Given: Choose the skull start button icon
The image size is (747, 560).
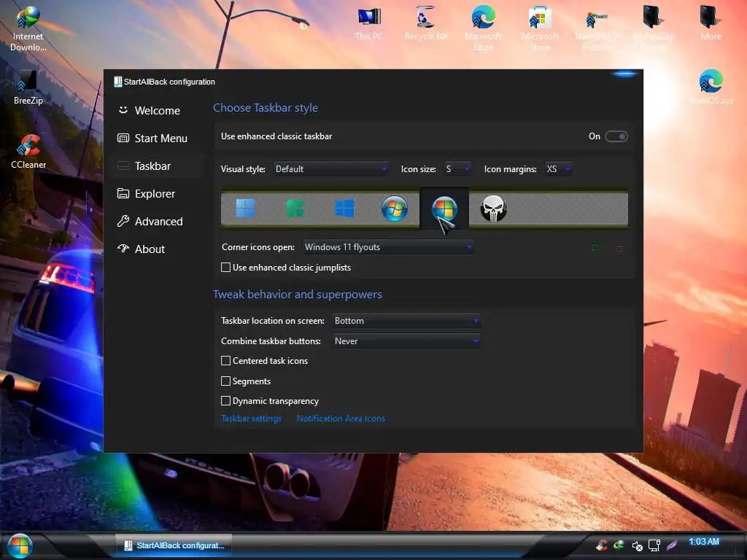Looking at the screenshot, I should tap(493, 209).
